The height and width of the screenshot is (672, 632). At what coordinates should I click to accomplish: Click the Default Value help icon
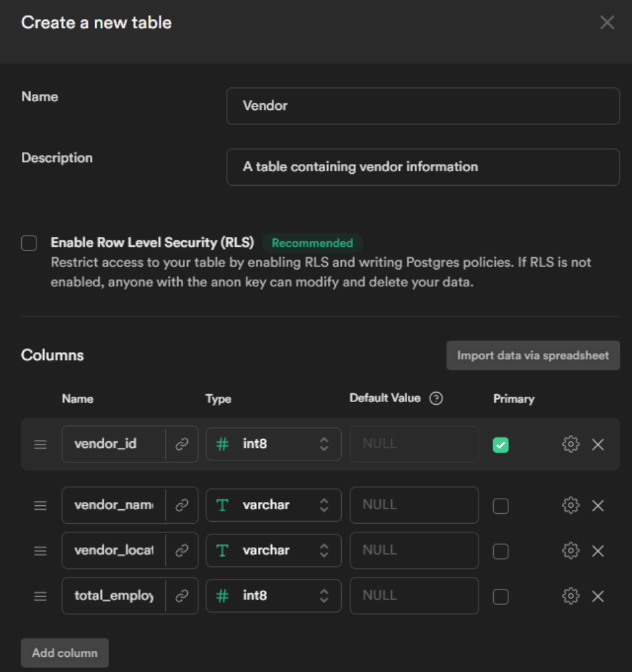coord(436,399)
